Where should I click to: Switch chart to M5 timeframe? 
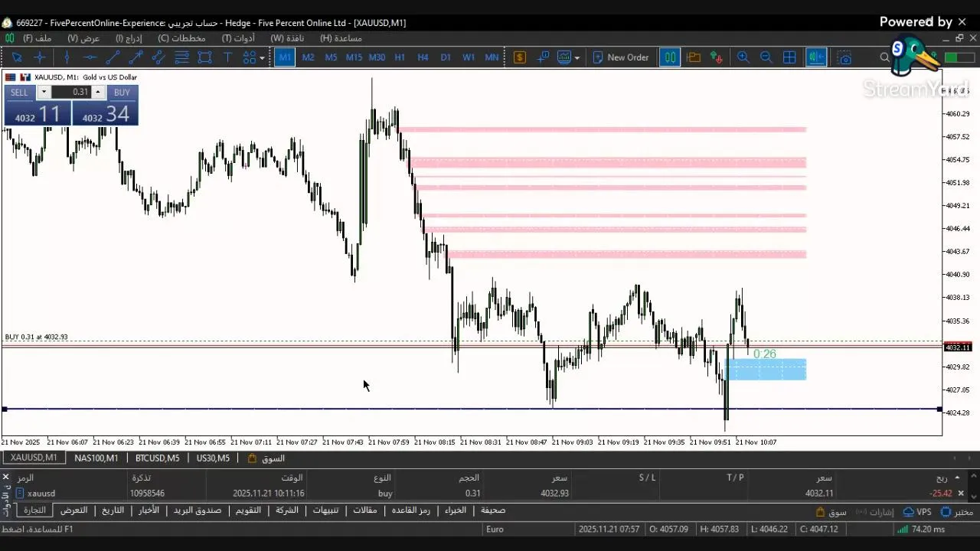pyautogui.click(x=331, y=57)
